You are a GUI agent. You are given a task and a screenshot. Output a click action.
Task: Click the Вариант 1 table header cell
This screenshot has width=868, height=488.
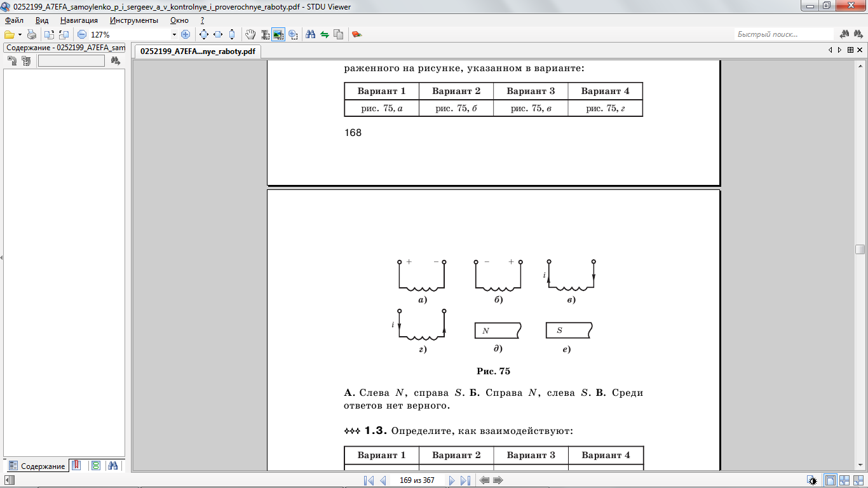pyautogui.click(x=381, y=91)
